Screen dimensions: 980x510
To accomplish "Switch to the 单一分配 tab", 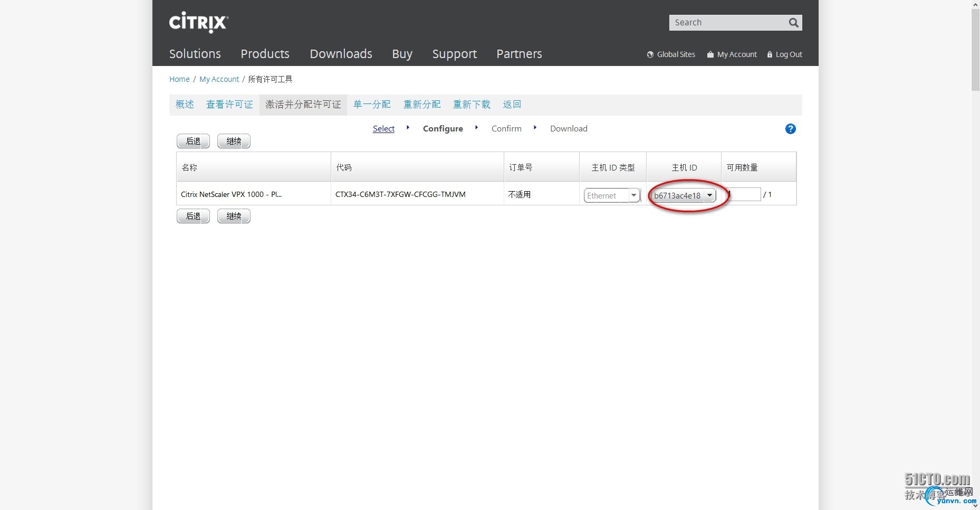I will coord(372,105).
